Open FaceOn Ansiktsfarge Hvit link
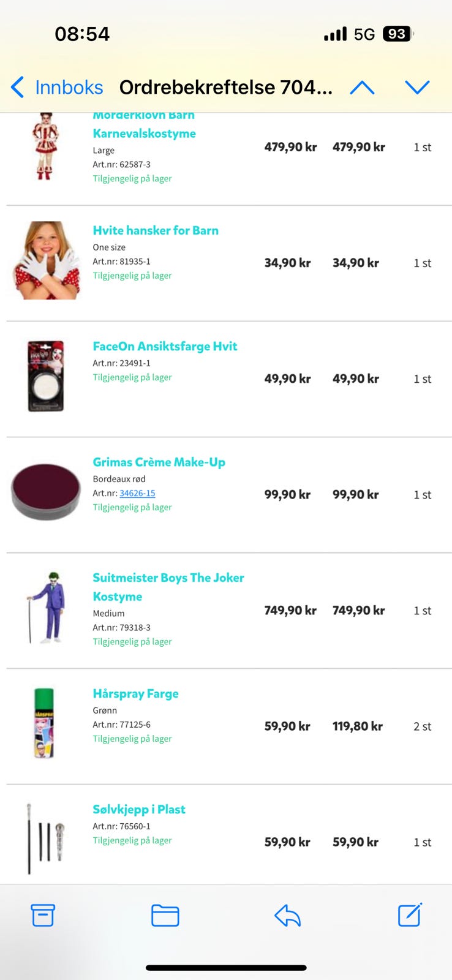The height and width of the screenshot is (980, 452). (x=165, y=346)
